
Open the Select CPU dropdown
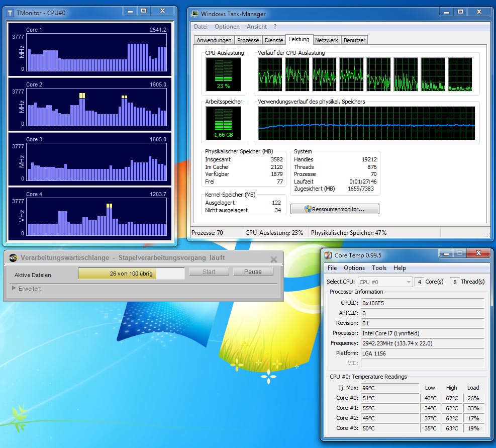pyautogui.click(x=385, y=282)
